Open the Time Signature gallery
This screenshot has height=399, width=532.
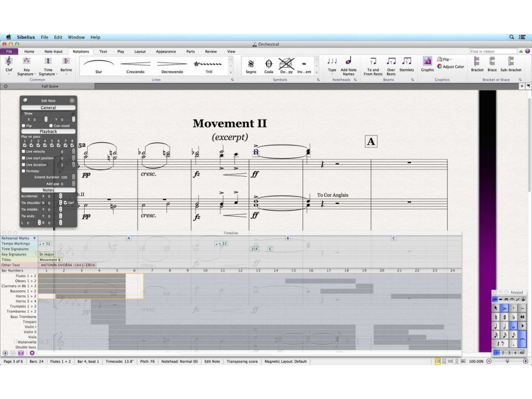(x=48, y=65)
